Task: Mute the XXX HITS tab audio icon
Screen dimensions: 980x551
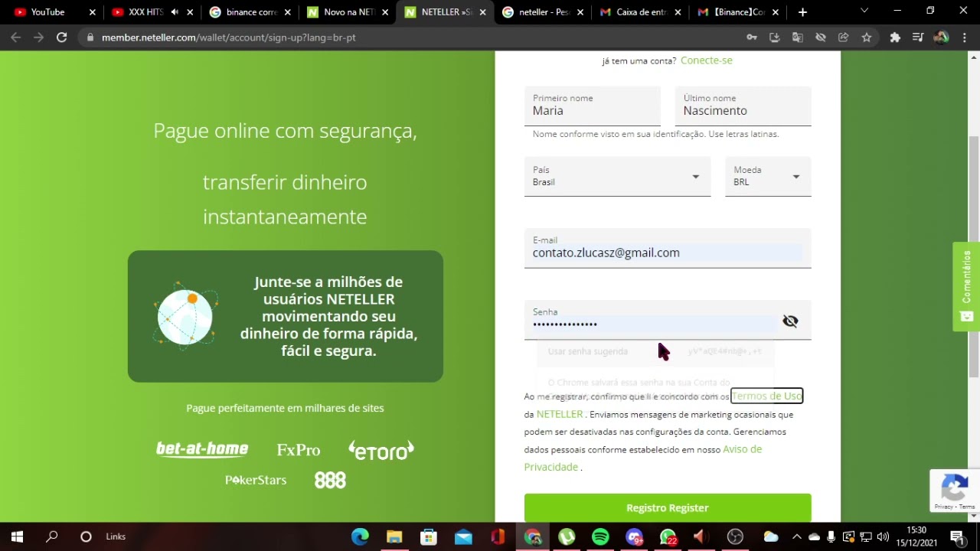Action: pyautogui.click(x=175, y=12)
